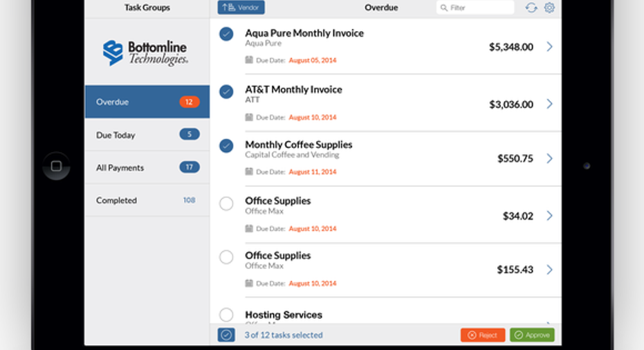Click the All Payments count badge 17
Screen dimensions: 644x350
190,167
